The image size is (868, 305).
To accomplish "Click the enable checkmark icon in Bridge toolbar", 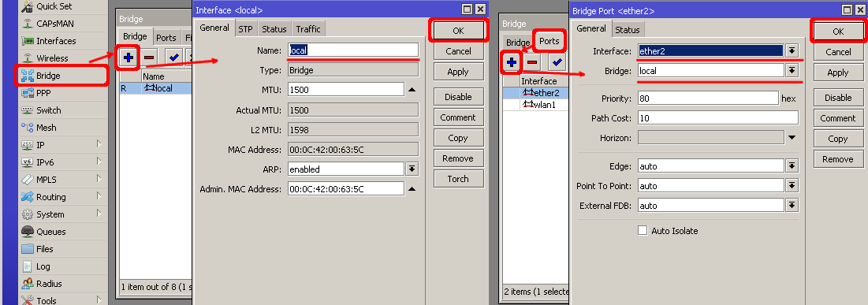I will tap(174, 58).
